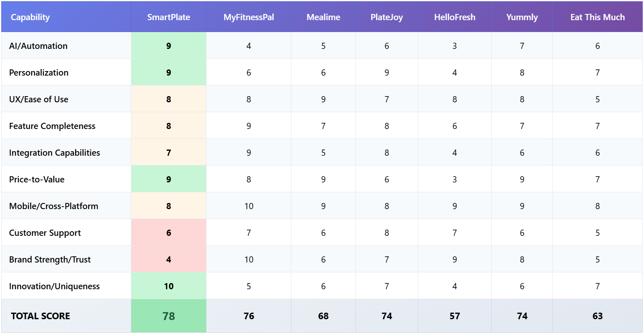The height and width of the screenshot is (334, 644).
Task: Click the TOTAL SCORE row label
Action: pyautogui.click(x=40, y=316)
